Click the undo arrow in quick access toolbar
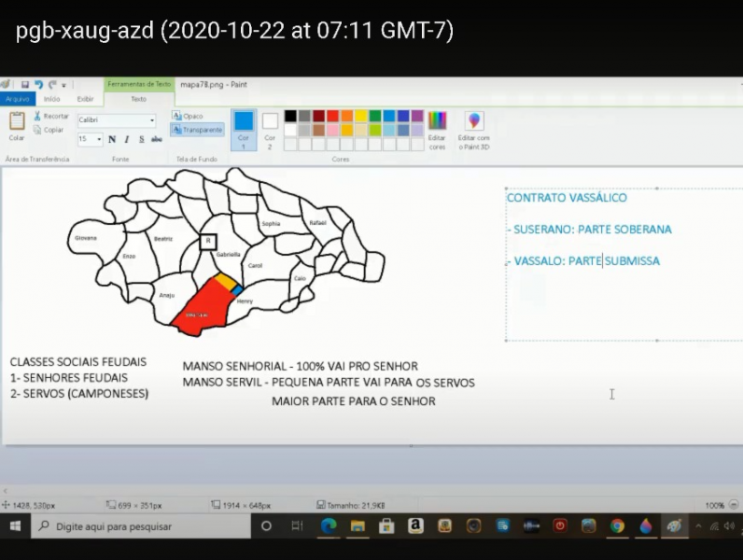Image resolution: width=743 pixels, height=560 pixels. (38, 84)
